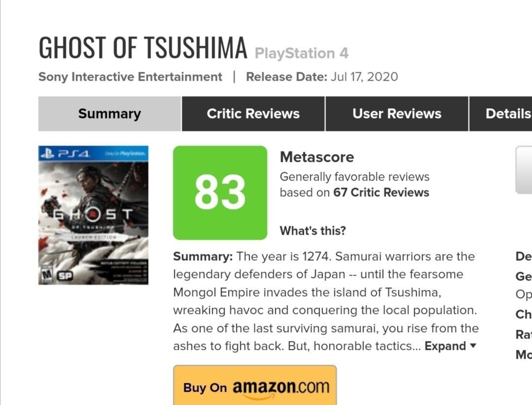Go to the Details tab

tap(507, 114)
